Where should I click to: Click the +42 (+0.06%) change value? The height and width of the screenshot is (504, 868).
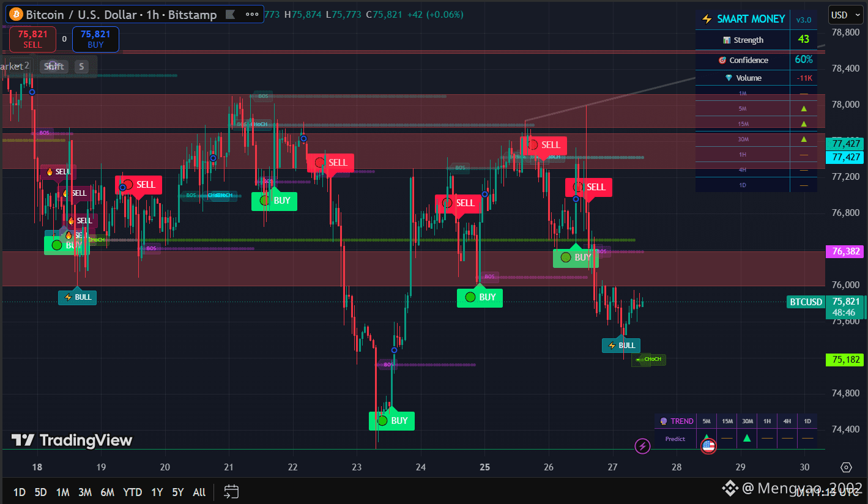(436, 14)
